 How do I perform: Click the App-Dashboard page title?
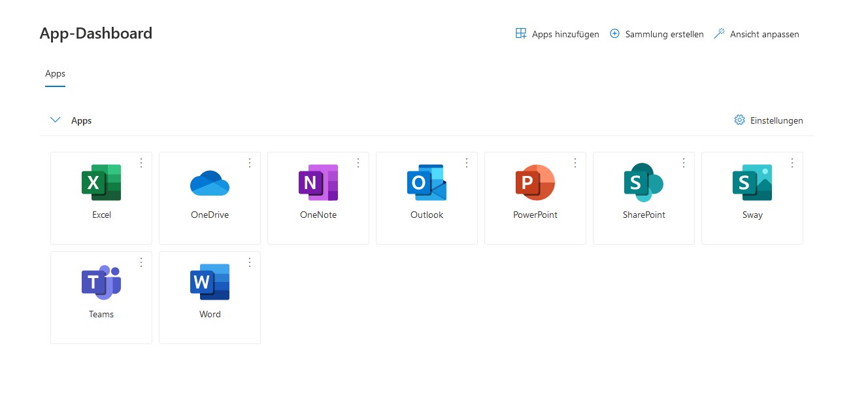pyautogui.click(x=96, y=33)
